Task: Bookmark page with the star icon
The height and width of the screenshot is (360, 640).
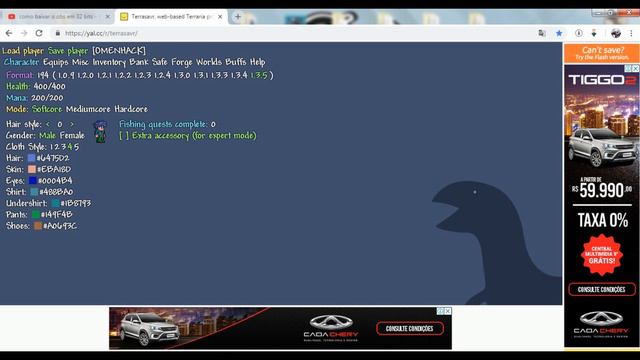Action: [559, 33]
